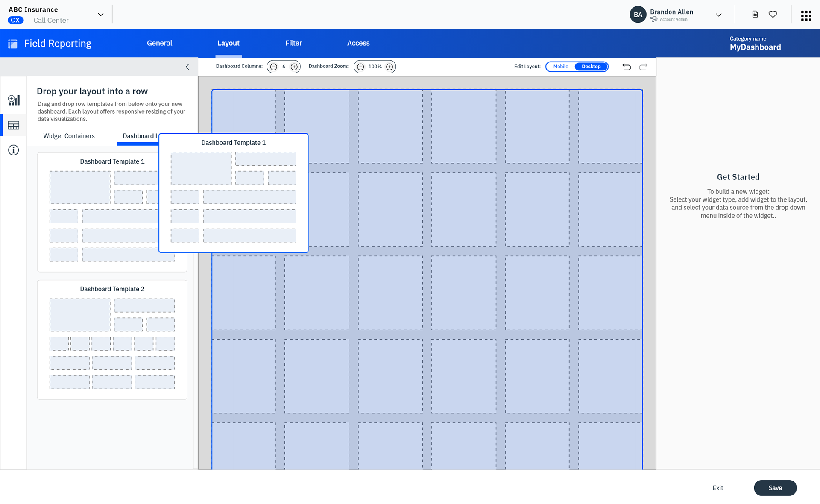Viewport: 820px width, 504px height.
Task: Click the Account Admin role label
Action: point(674,19)
